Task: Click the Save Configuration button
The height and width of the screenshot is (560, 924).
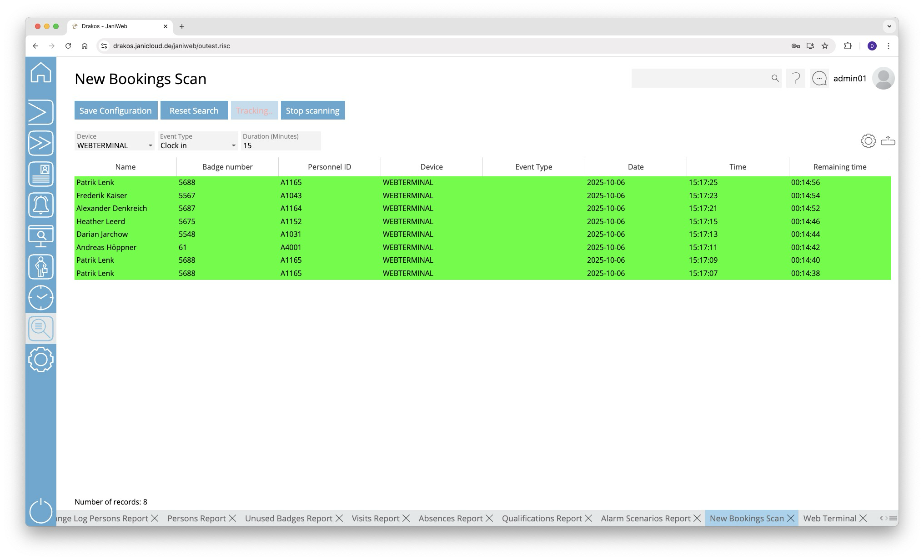Action: 115,110
